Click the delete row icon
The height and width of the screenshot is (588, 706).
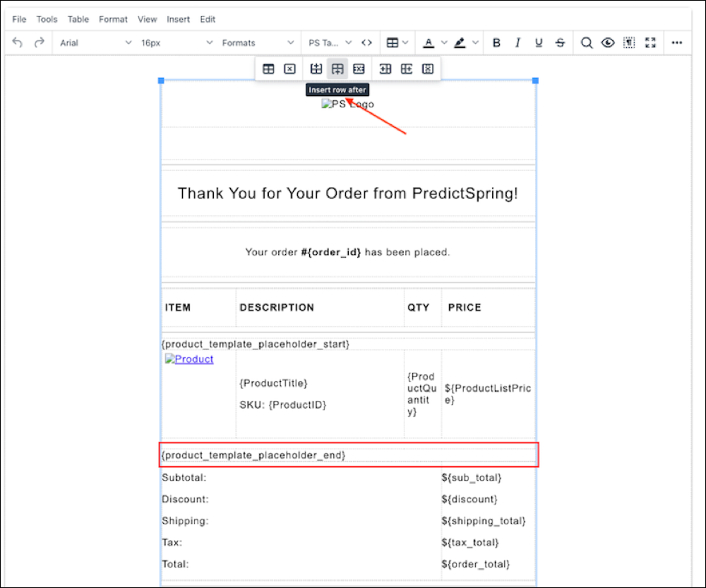359,69
